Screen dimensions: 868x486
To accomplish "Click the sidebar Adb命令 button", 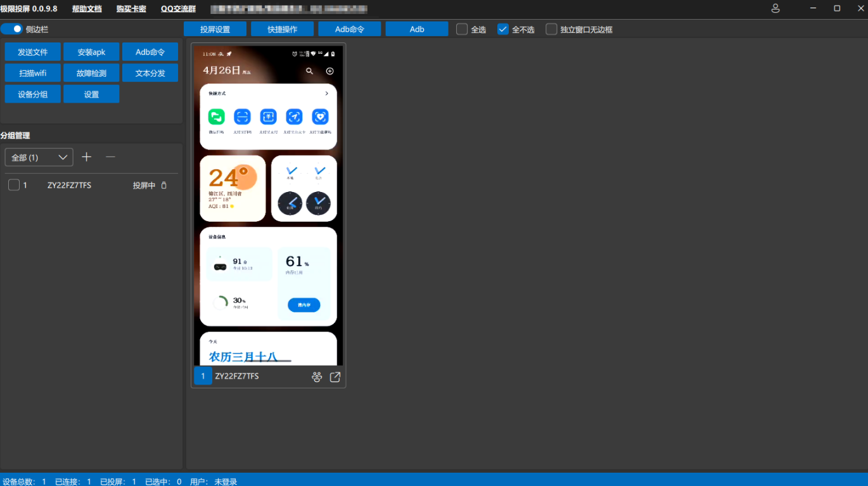I will point(150,52).
